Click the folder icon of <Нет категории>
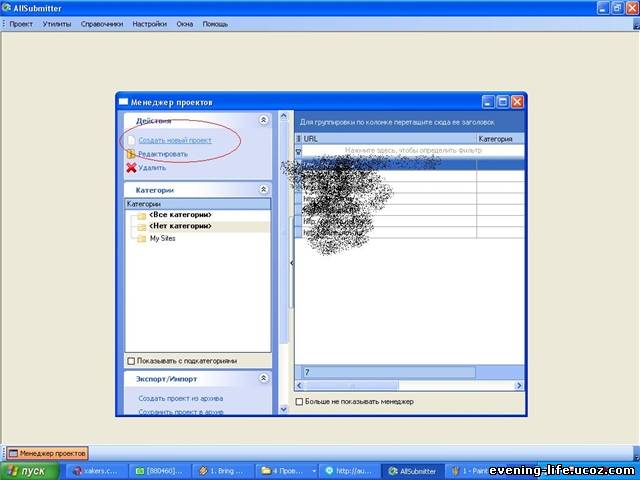640x480 pixels. click(141, 227)
